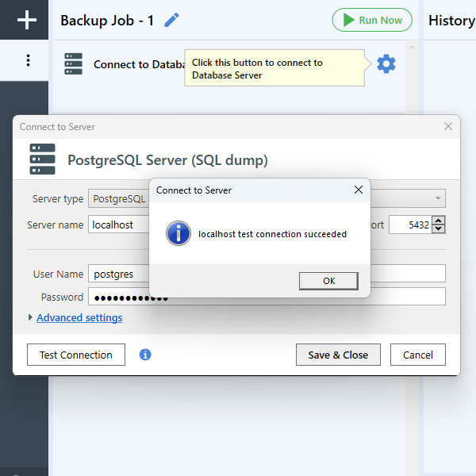The image size is (476, 476).
Task: Click the Server name field containing localhost
Action: point(118,225)
